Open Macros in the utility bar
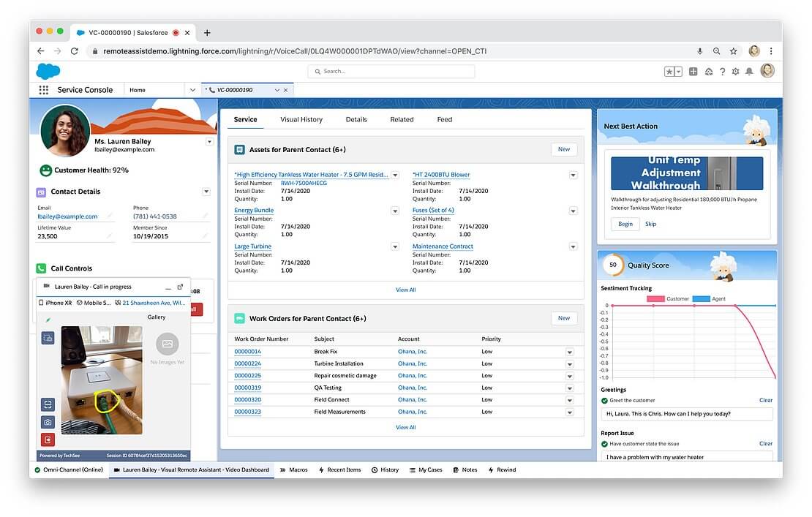This screenshot has height=517, width=812. [293, 469]
